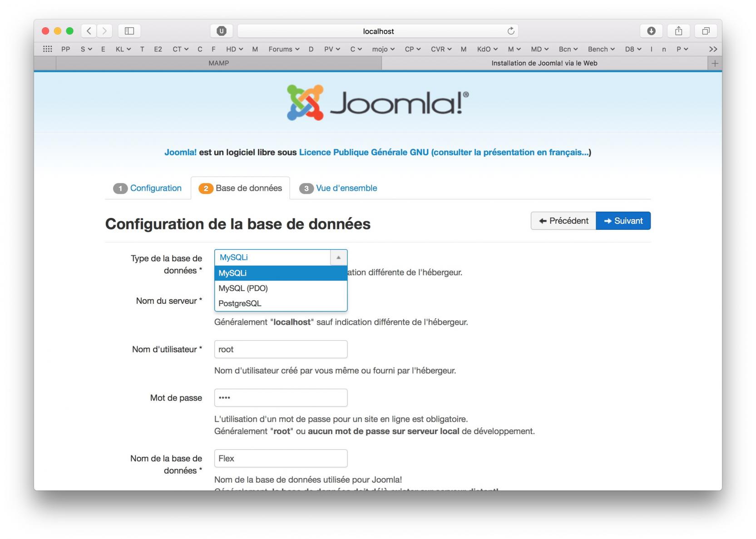Viewport: 756px width, 539px height.
Task: Expand the HD bookmarks folder
Action: tap(235, 49)
